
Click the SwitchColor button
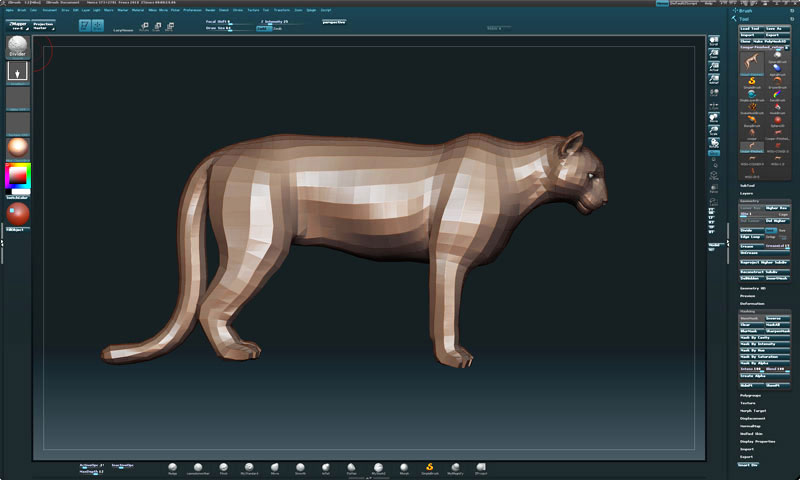click(x=17, y=197)
